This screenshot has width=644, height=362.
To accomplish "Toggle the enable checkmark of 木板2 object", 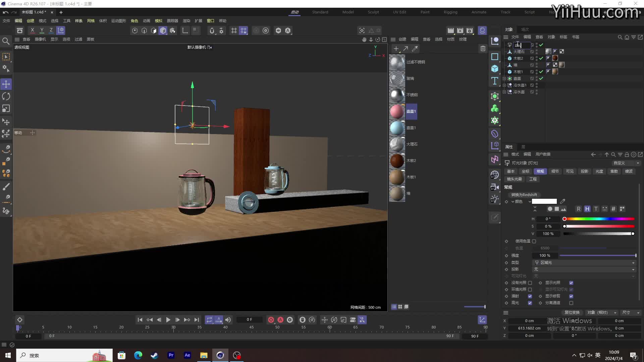I will tap(541, 58).
